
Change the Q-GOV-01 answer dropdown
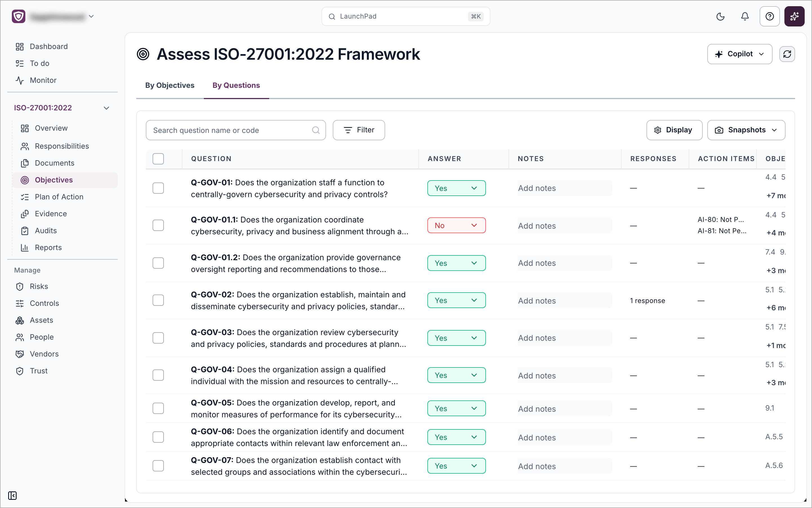coord(456,188)
